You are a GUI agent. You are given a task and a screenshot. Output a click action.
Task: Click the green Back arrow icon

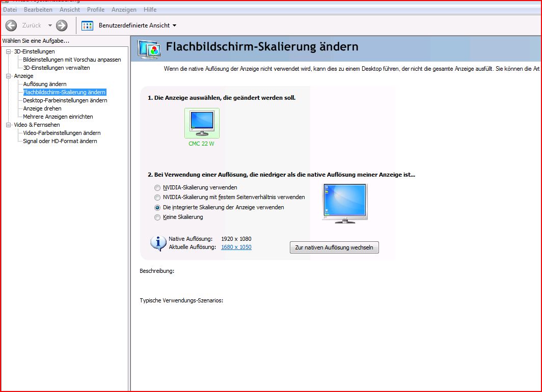point(11,25)
